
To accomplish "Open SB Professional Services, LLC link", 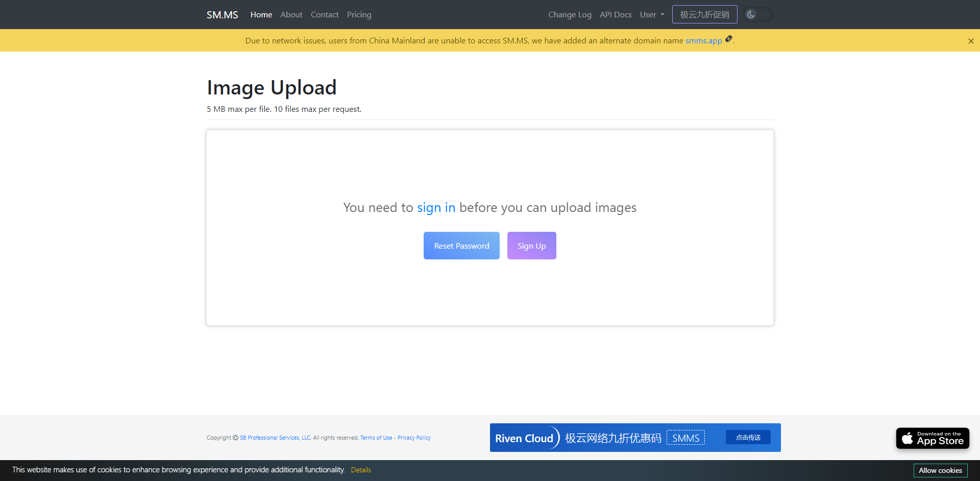I will (275, 438).
